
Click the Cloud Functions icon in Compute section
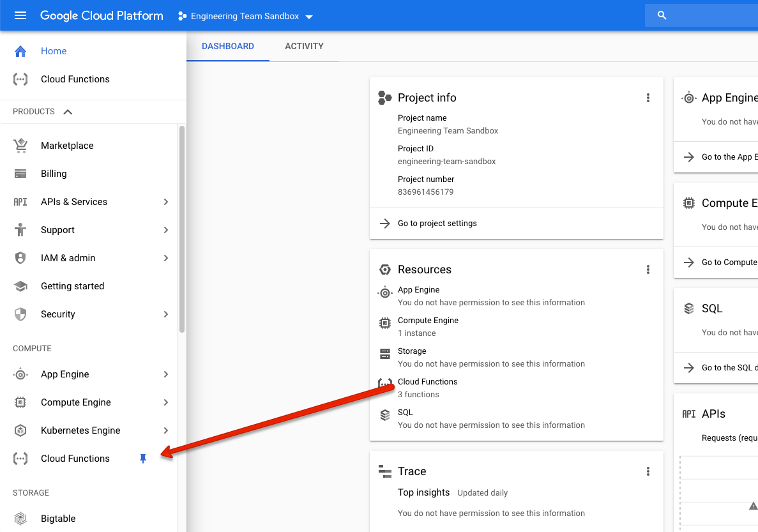[20, 459]
